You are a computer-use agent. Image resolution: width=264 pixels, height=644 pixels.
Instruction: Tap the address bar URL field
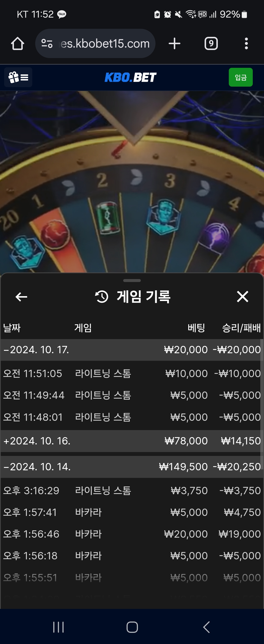tap(105, 44)
